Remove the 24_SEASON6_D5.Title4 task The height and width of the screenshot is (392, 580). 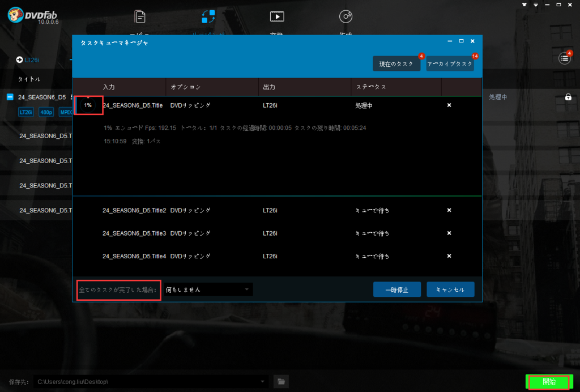449,256
